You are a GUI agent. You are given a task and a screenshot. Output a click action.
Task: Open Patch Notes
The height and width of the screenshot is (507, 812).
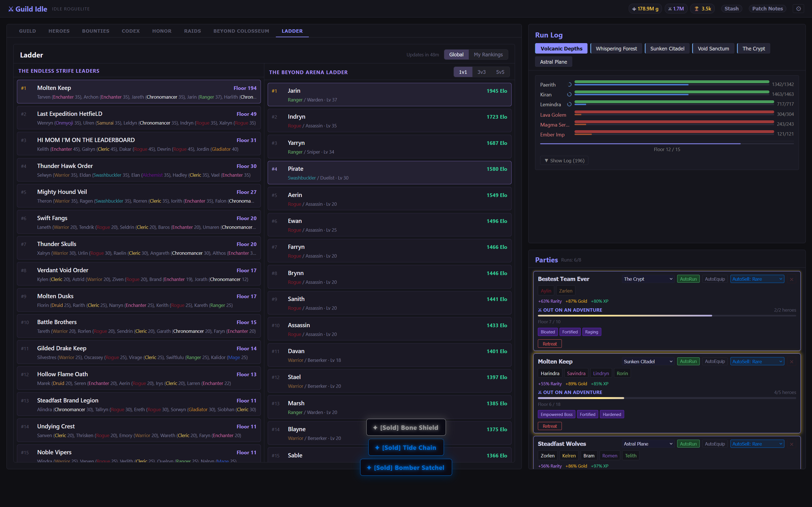click(767, 9)
